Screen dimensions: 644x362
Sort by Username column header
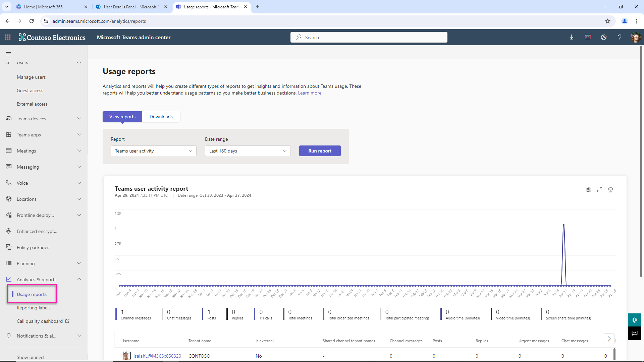pyautogui.click(x=130, y=341)
